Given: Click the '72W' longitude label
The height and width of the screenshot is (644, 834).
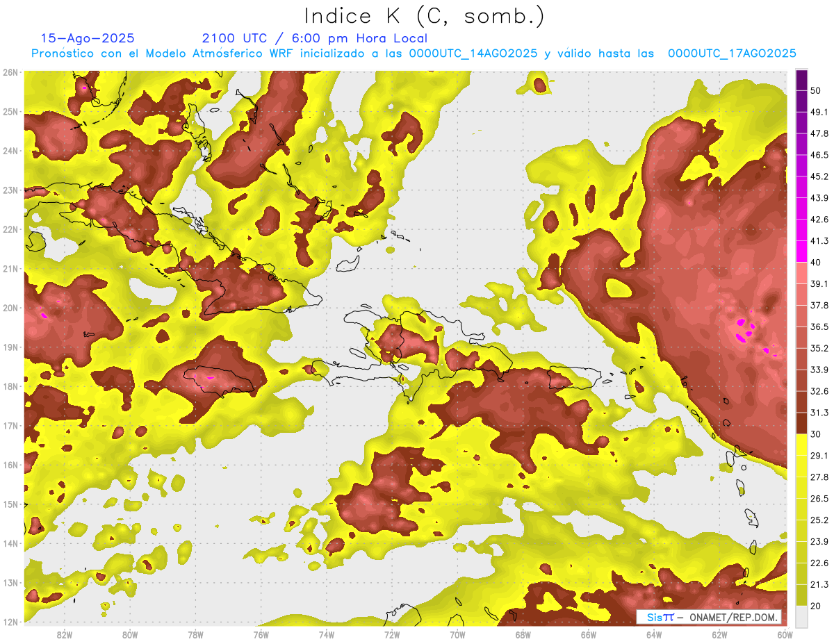Looking at the screenshot, I should point(392,635).
